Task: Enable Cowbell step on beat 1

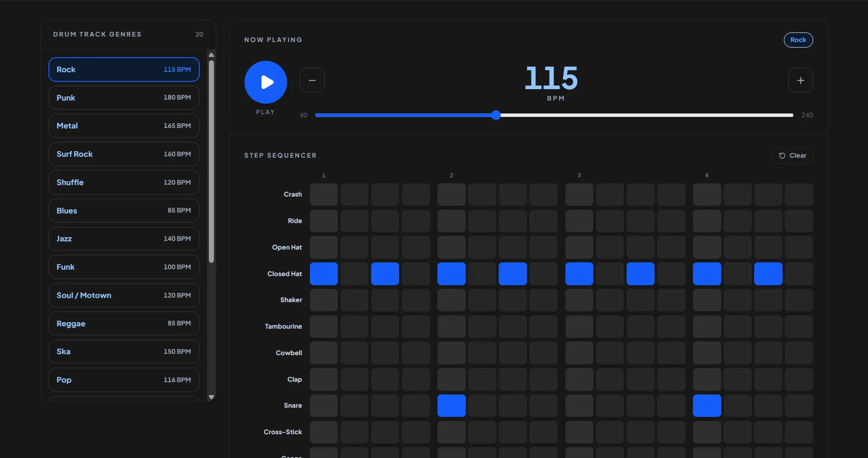Action: tap(324, 353)
